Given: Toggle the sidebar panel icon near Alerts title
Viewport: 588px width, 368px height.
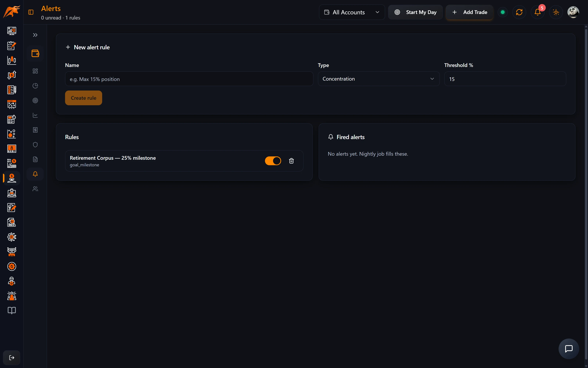Looking at the screenshot, I should [x=31, y=12].
